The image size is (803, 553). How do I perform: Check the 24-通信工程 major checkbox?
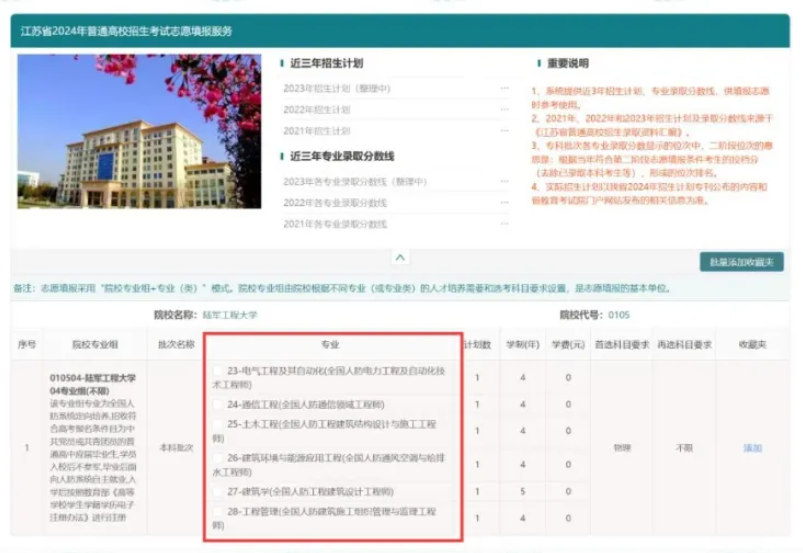[x=218, y=405]
